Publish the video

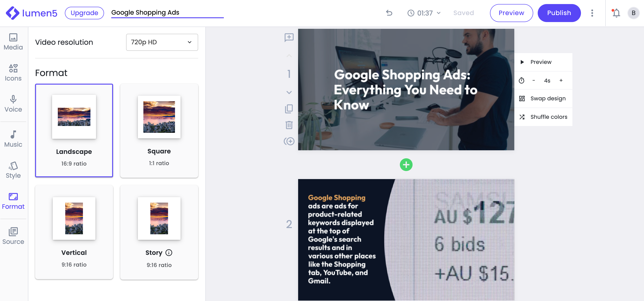(559, 13)
